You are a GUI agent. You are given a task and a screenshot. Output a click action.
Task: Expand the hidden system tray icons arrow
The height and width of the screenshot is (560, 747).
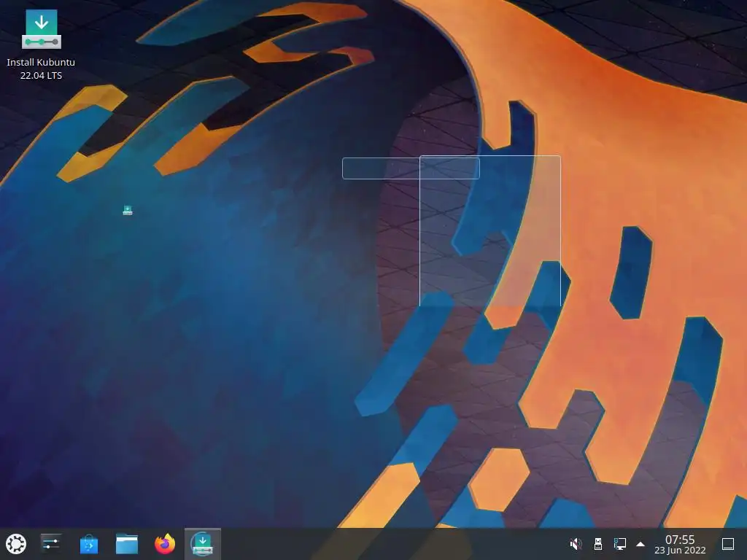[640, 544]
